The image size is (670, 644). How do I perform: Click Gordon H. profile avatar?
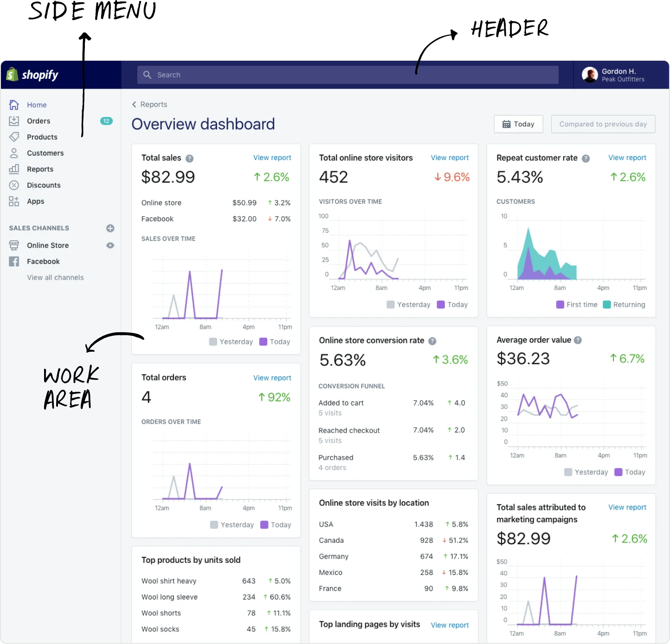590,75
